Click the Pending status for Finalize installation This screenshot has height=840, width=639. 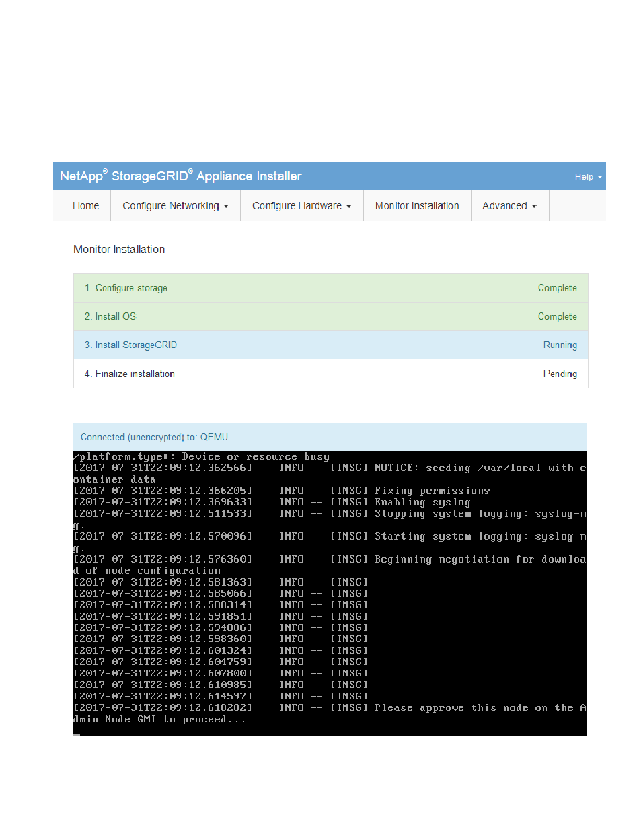[x=560, y=373]
